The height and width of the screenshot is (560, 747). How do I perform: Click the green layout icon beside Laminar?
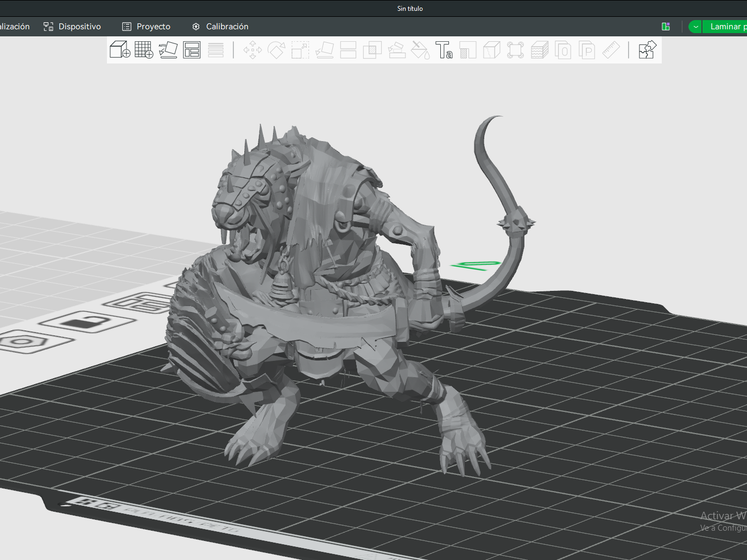coord(666,27)
